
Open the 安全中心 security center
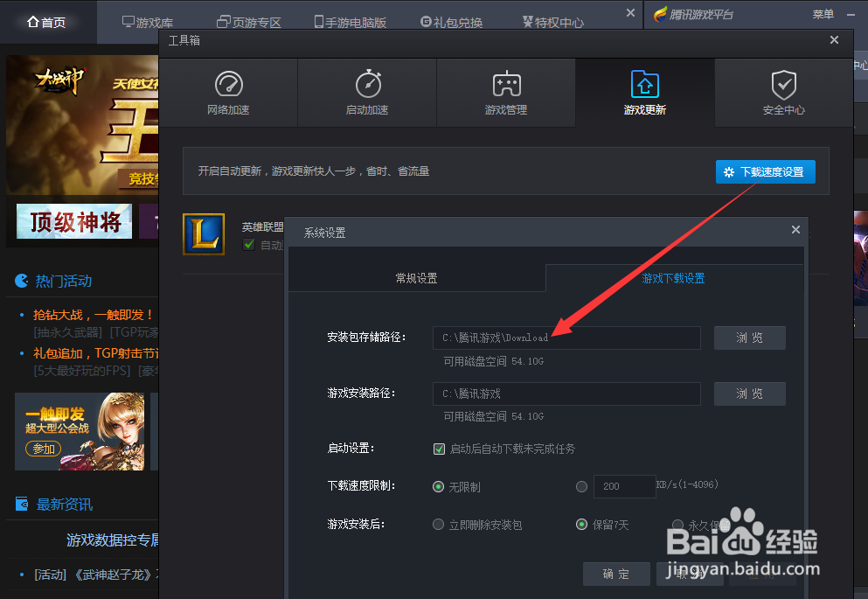(783, 92)
